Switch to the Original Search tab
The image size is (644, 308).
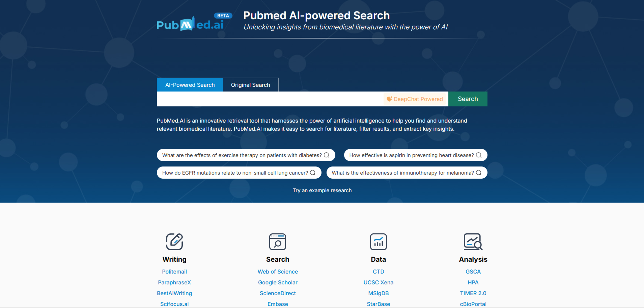(x=250, y=85)
